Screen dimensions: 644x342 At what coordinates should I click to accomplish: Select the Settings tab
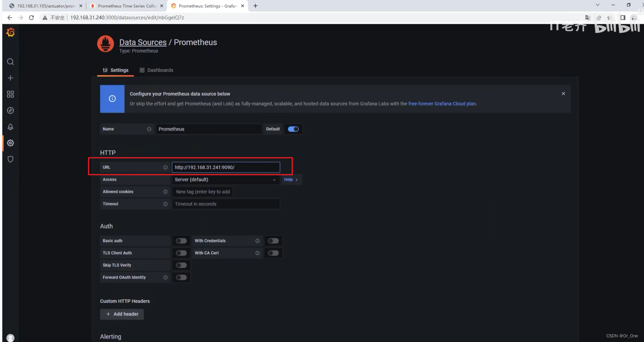coord(115,70)
